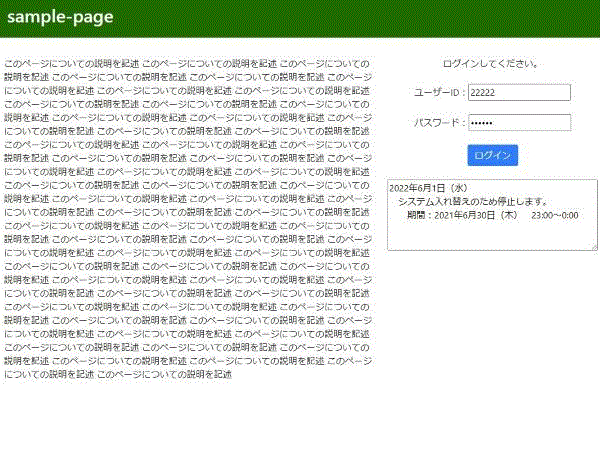Click the sample-page header title
The height and width of the screenshot is (460, 600).
(60, 17)
